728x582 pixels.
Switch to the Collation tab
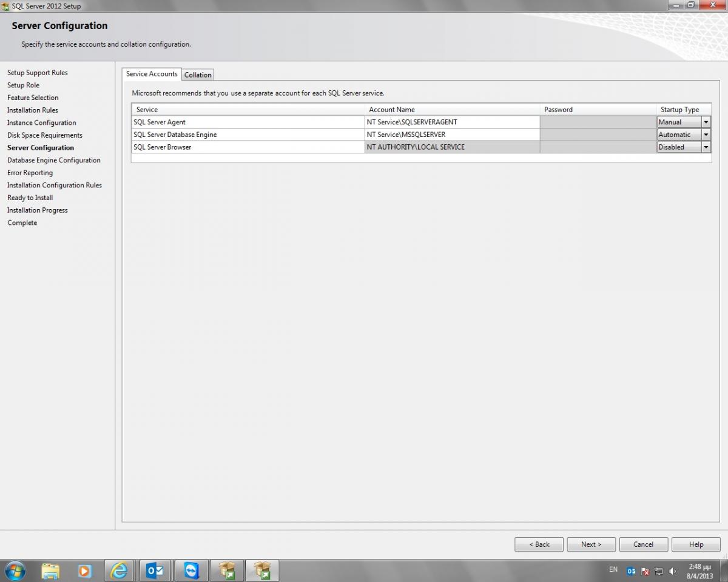(x=198, y=75)
